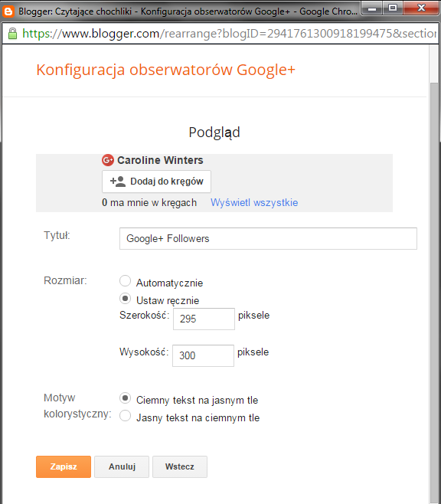Viewport: 441px width, 504px height.
Task: Select the Ustaw ręcznie radio button
Action: 125,299
